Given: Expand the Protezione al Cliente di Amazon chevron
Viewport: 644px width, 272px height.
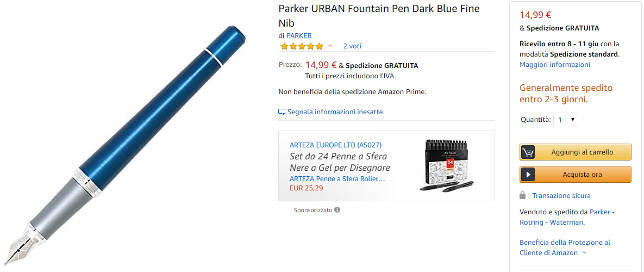Looking at the screenshot, I should coord(584,253).
